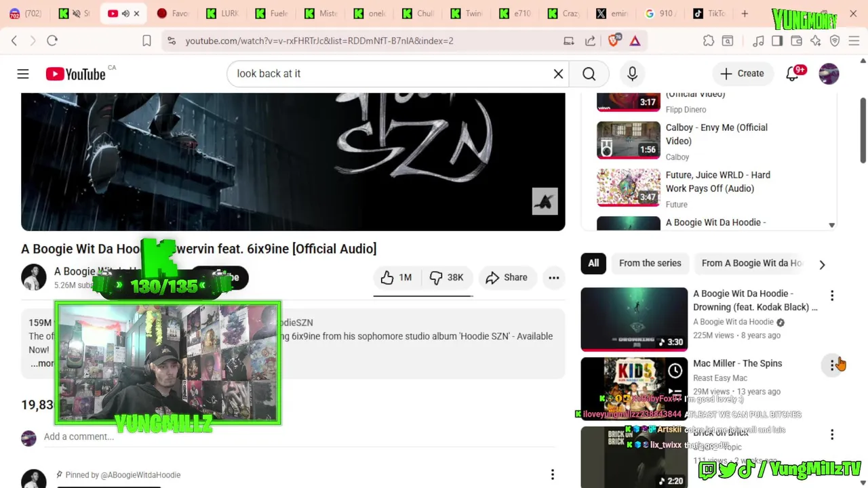Open the browser main menu
Image resolution: width=868 pixels, height=488 pixels.
click(854, 41)
